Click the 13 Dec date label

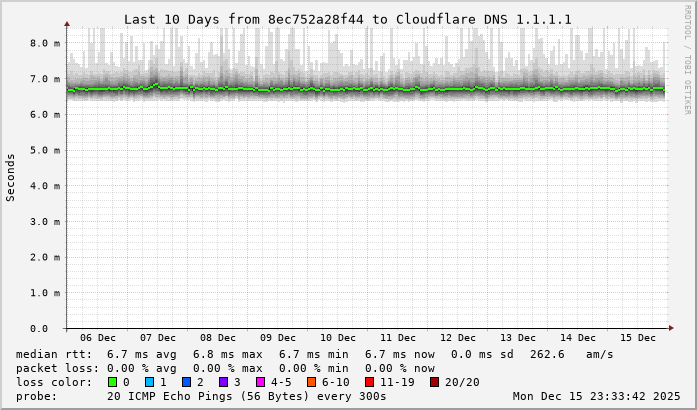[518, 338]
